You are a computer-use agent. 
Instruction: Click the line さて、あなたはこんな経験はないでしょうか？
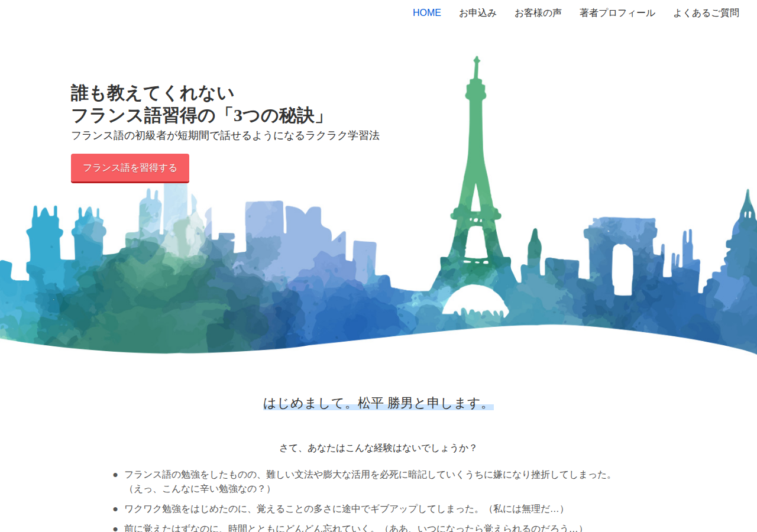(378, 448)
